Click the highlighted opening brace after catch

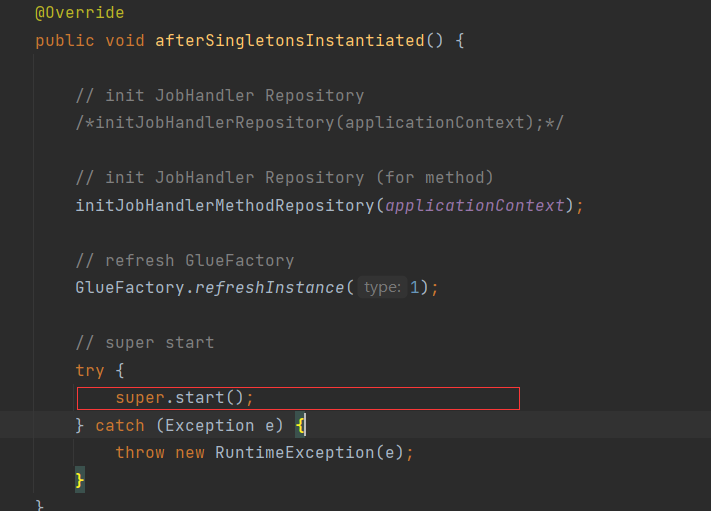pos(300,426)
